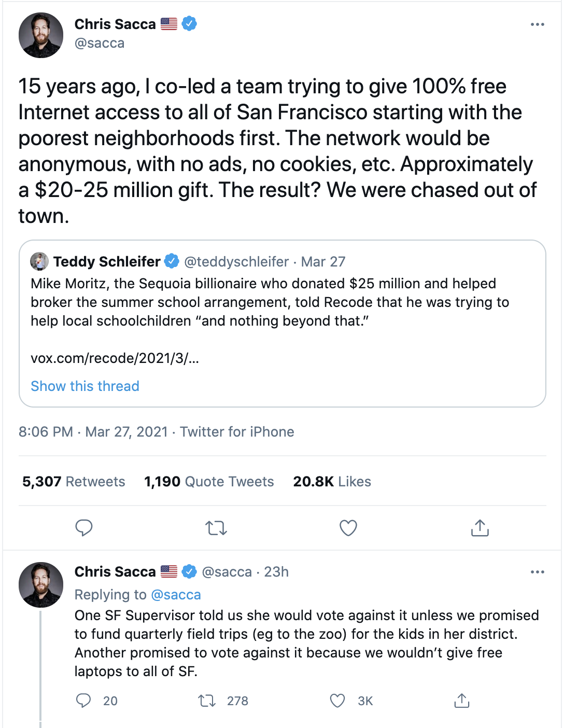The image size is (564, 728).
Task: View the 5,307 Retweets list
Action: click(74, 482)
